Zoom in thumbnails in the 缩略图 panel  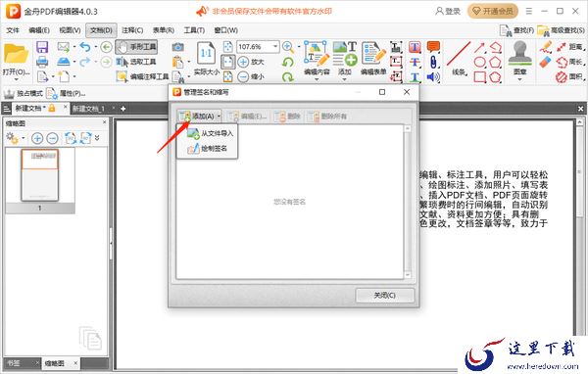pyautogui.click(x=37, y=138)
